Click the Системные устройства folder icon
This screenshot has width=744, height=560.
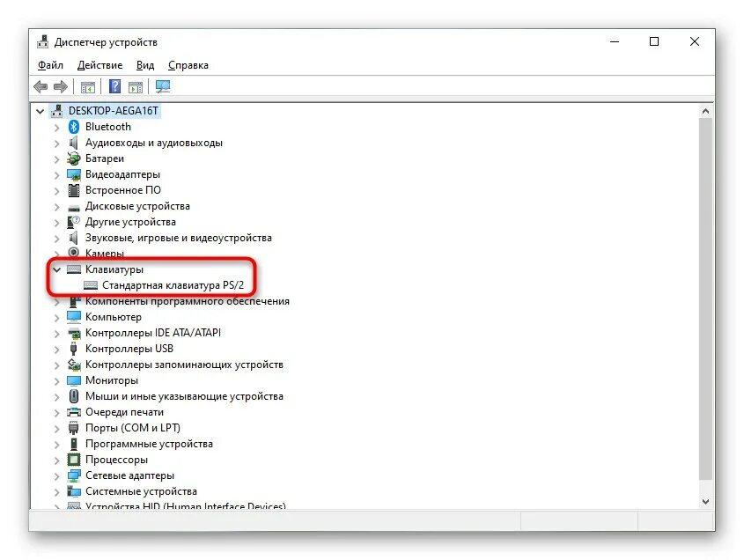(74, 491)
